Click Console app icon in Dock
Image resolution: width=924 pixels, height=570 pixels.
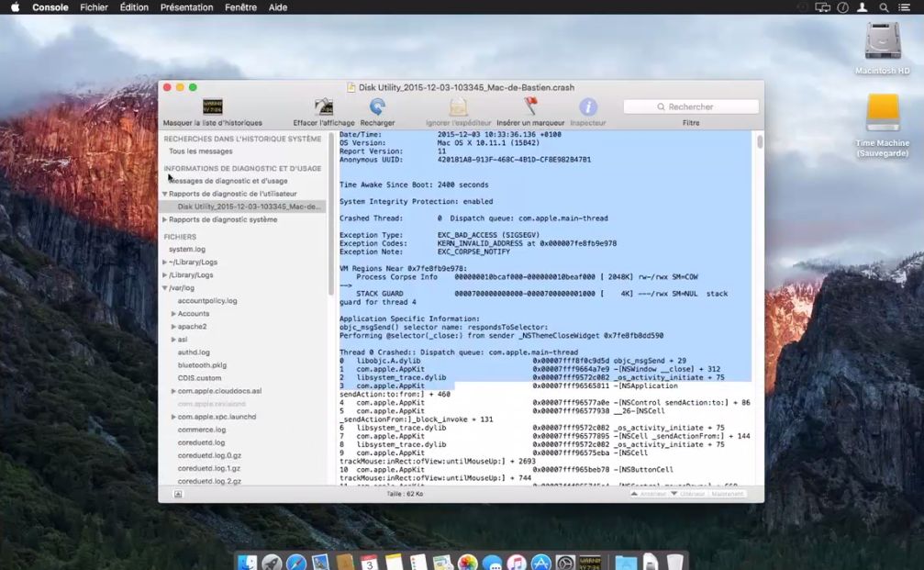coord(590,563)
